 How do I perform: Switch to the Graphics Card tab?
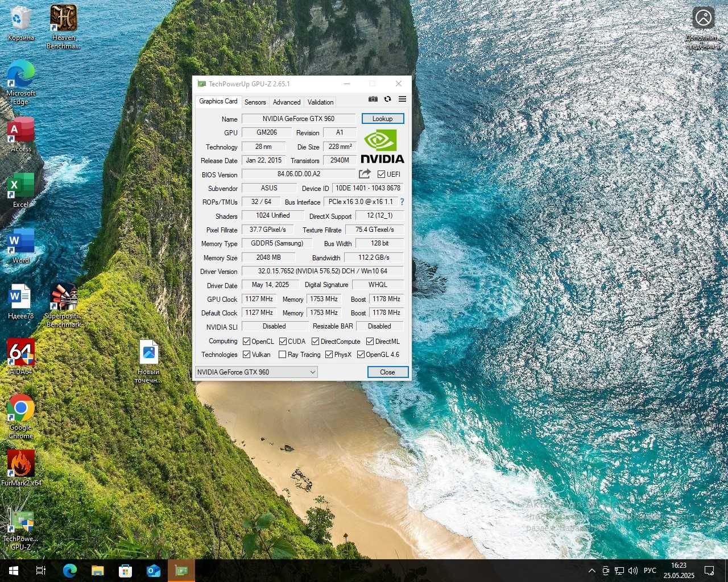tap(218, 101)
